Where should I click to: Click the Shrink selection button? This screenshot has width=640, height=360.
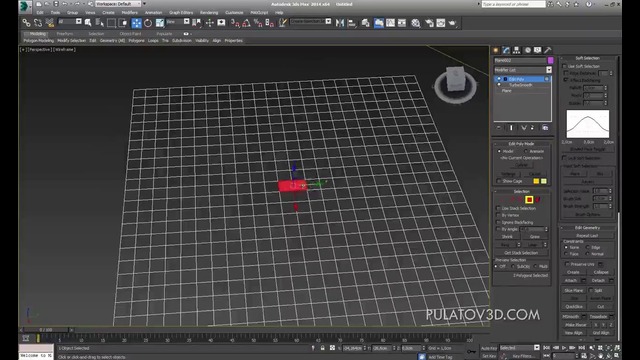pyautogui.click(x=507, y=237)
